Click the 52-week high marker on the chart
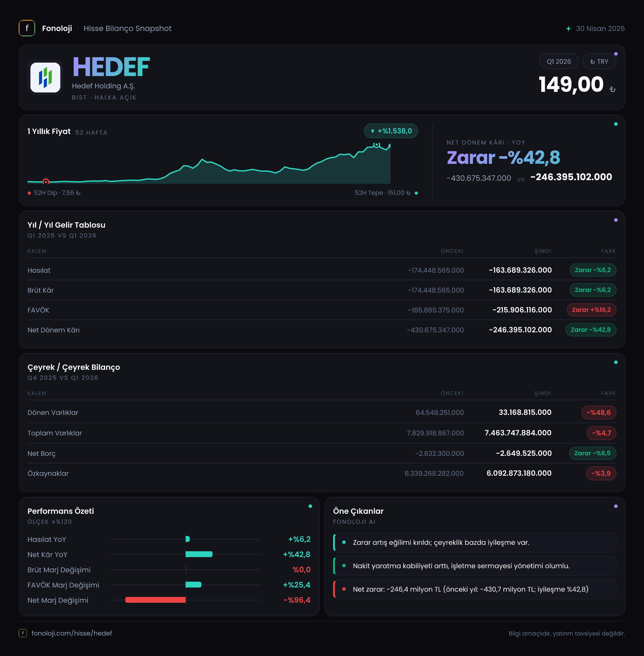Viewport: 644px width, 656px height. (x=376, y=145)
